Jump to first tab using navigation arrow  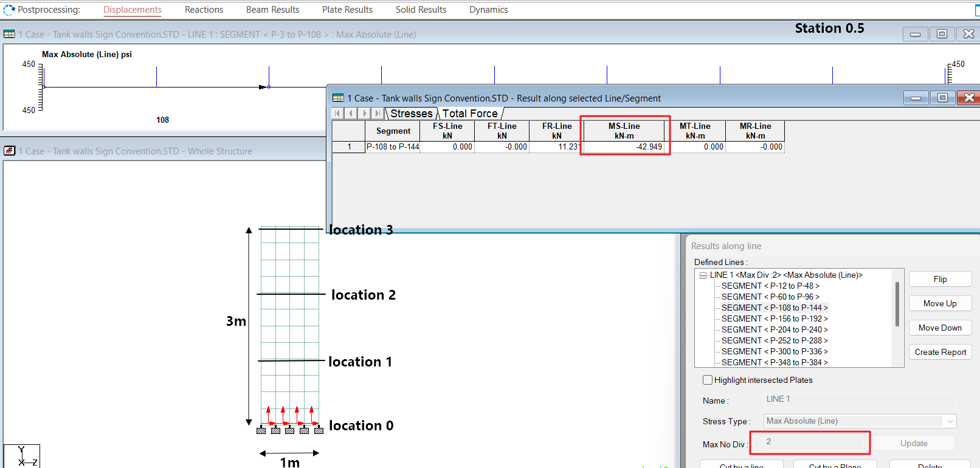[337, 113]
